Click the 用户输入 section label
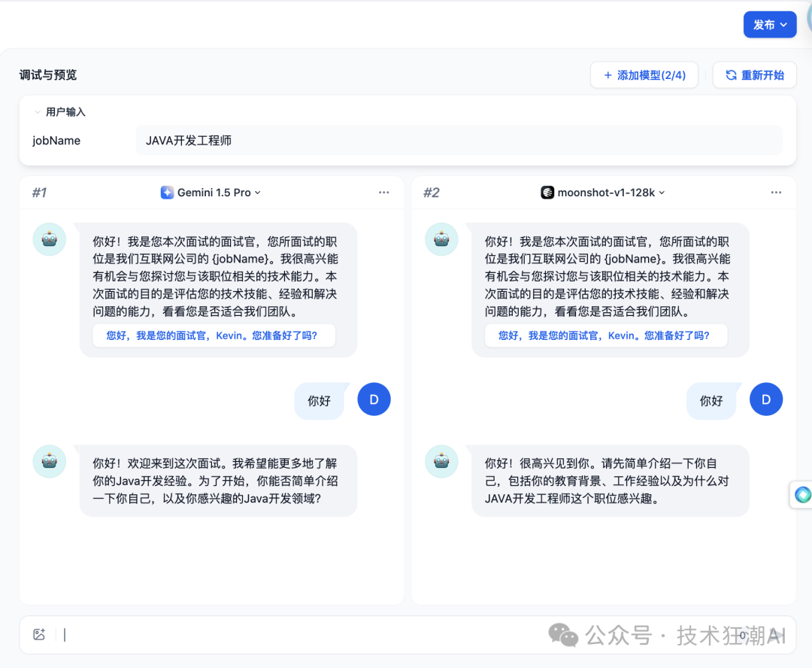 [65, 112]
